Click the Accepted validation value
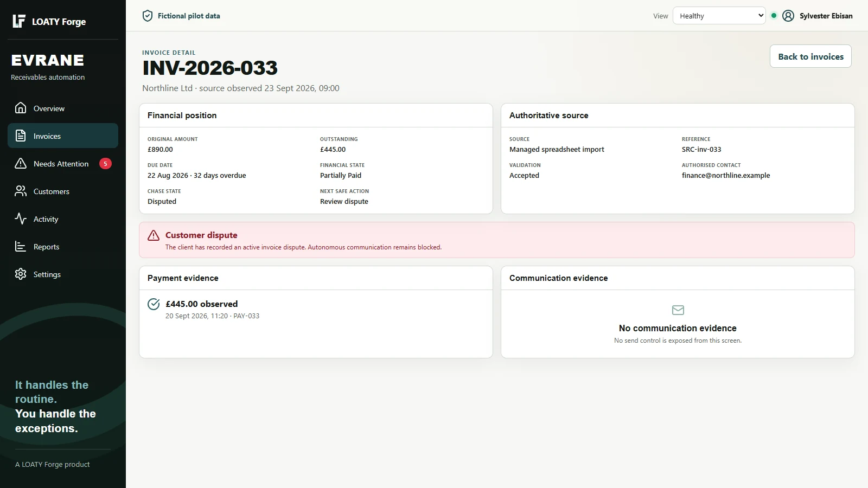Viewport: 868px width, 488px height. click(524, 176)
